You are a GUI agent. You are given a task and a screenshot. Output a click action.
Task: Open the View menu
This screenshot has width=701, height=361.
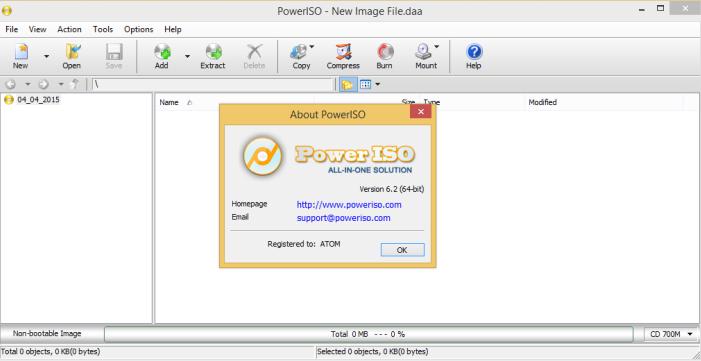point(38,30)
